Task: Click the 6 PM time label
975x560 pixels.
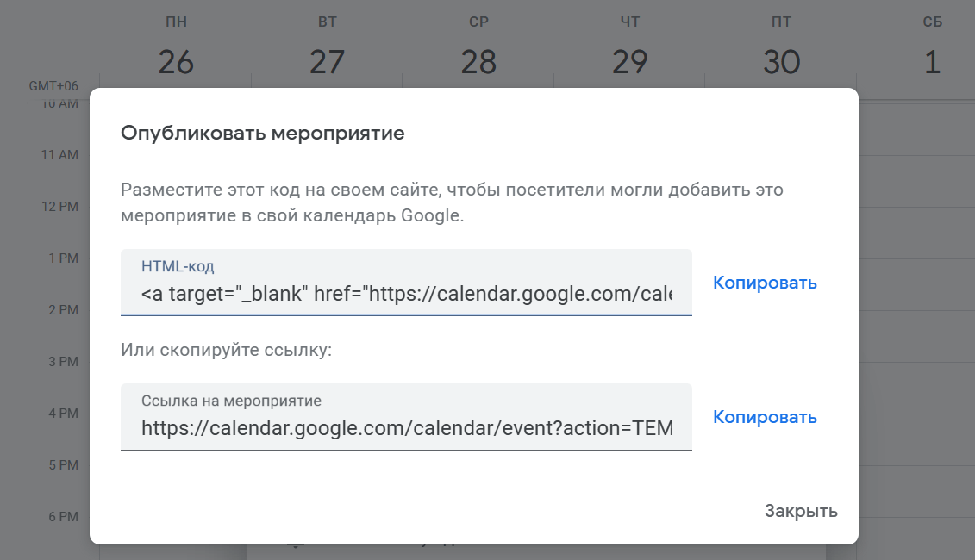Action: (64, 517)
